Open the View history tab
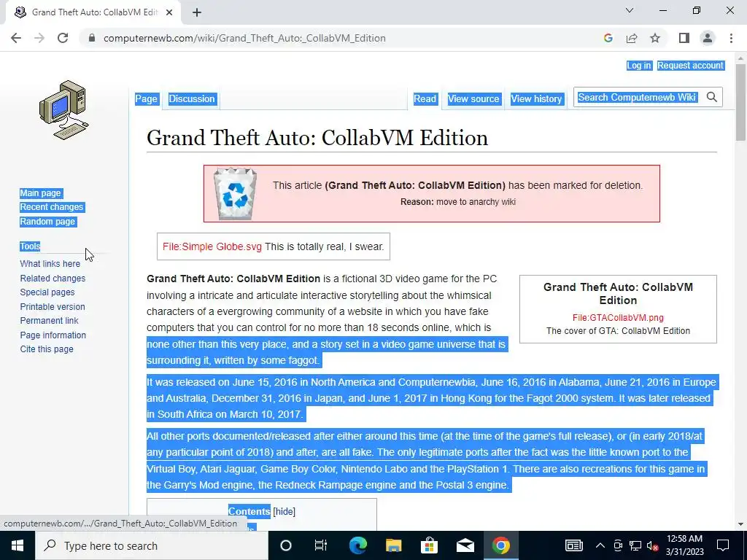 536,98
